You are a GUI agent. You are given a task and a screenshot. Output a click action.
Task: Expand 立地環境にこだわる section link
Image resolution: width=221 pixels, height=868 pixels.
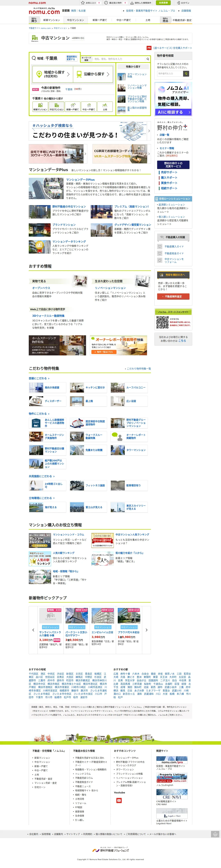(x=41, y=498)
